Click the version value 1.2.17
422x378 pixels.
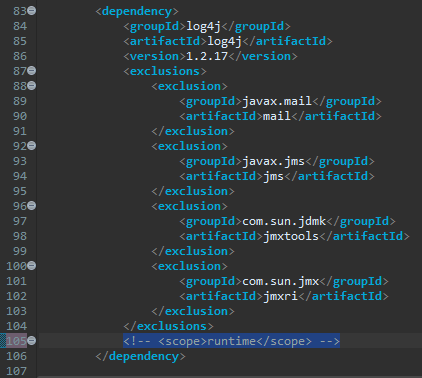click(x=207, y=56)
